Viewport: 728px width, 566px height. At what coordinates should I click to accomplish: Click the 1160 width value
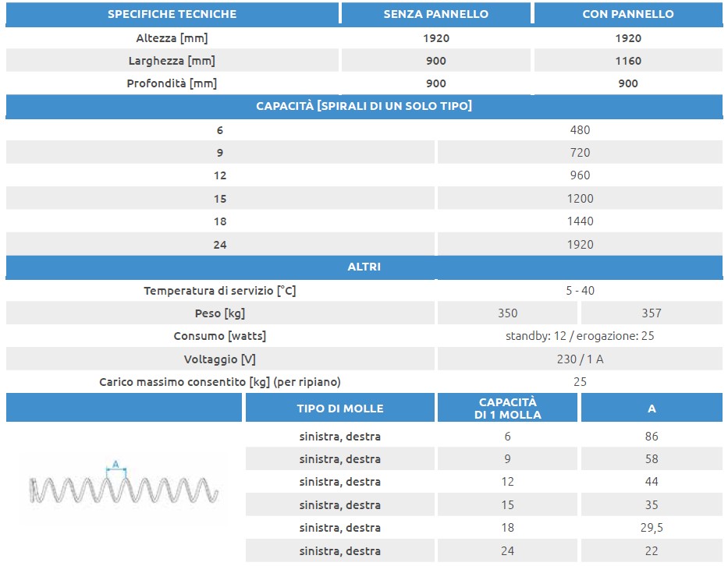(x=628, y=61)
